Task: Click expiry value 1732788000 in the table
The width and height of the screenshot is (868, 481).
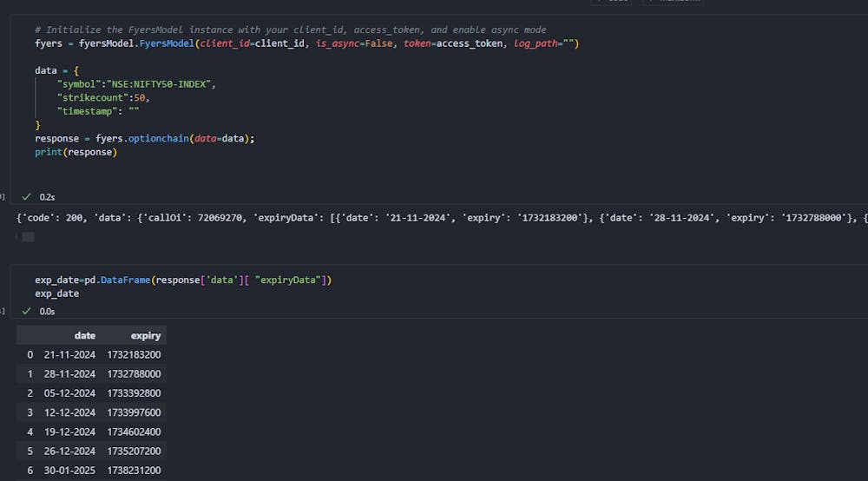Action: tap(134, 374)
